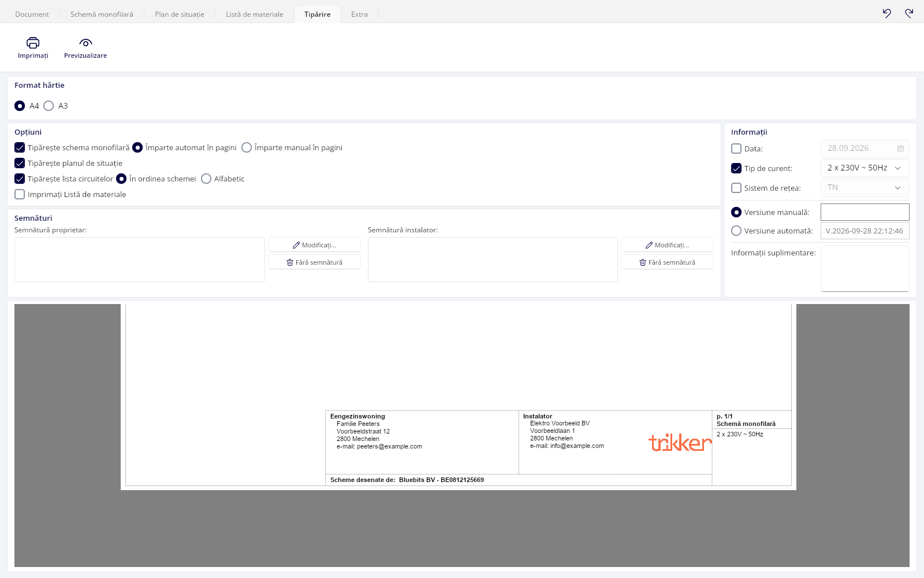Enable the Data checkbox
The image size is (924, 578).
(736, 149)
